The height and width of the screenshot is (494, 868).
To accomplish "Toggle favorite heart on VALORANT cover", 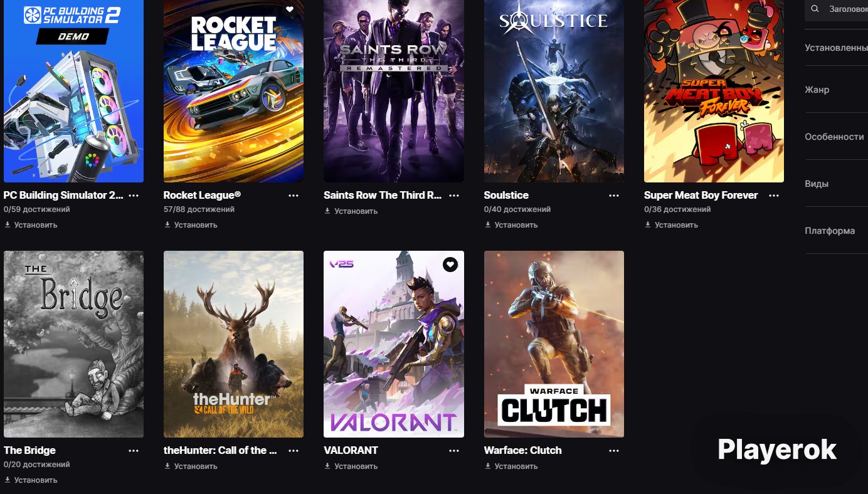I will [450, 265].
